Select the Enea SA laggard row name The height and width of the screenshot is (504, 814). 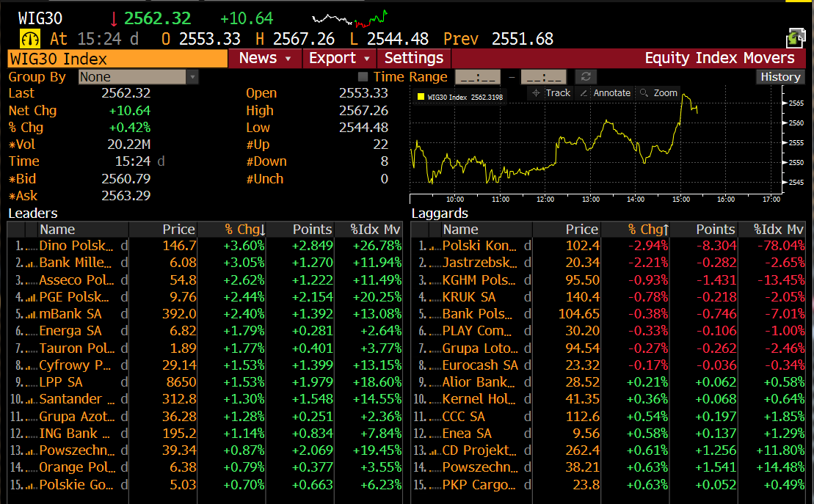point(467,434)
